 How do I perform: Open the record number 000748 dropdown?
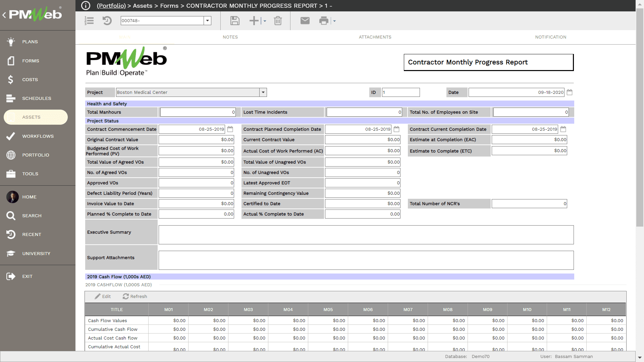click(x=208, y=20)
